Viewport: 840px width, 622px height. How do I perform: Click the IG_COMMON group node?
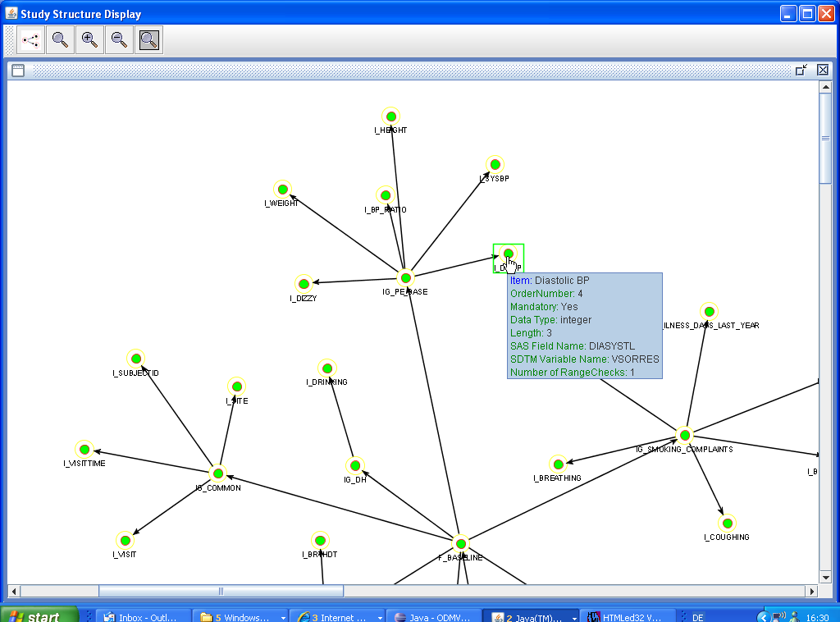click(x=218, y=473)
